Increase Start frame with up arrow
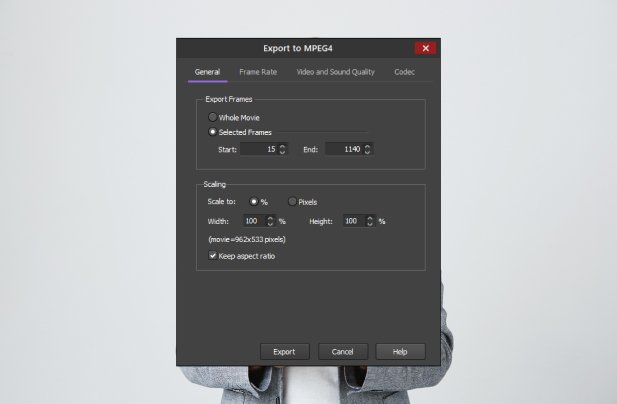The height and width of the screenshot is (404, 617). [282, 146]
